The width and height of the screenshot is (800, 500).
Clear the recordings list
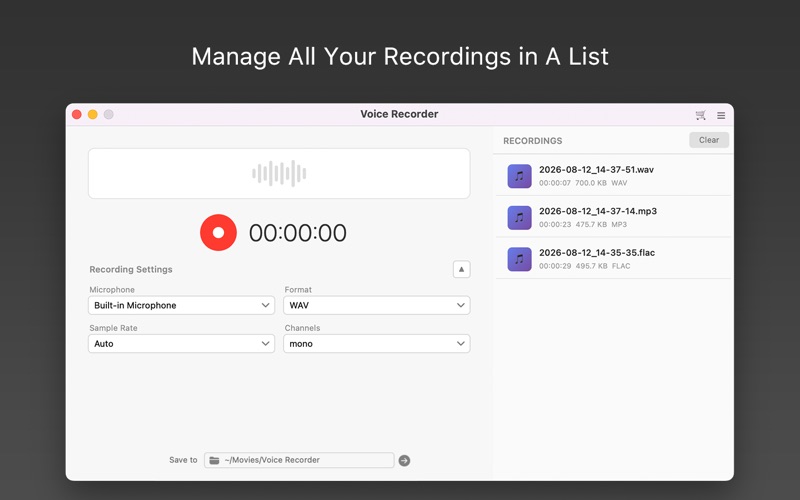709,140
